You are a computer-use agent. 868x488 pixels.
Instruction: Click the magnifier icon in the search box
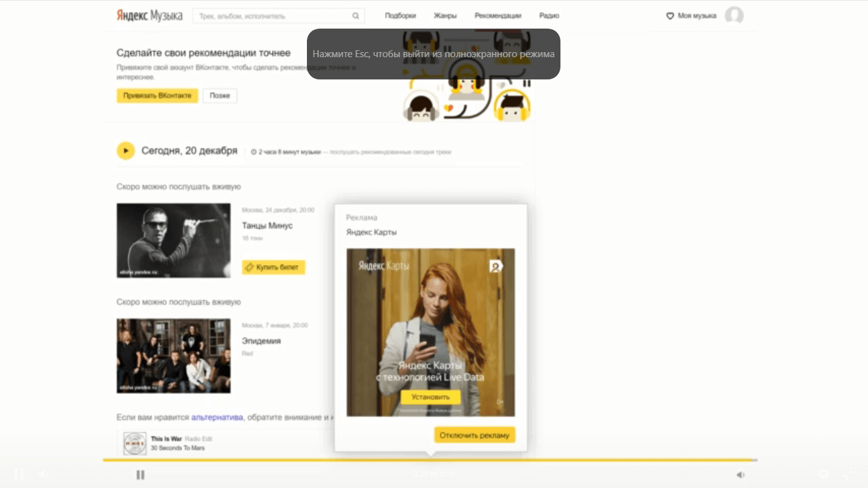pos(356,16)
